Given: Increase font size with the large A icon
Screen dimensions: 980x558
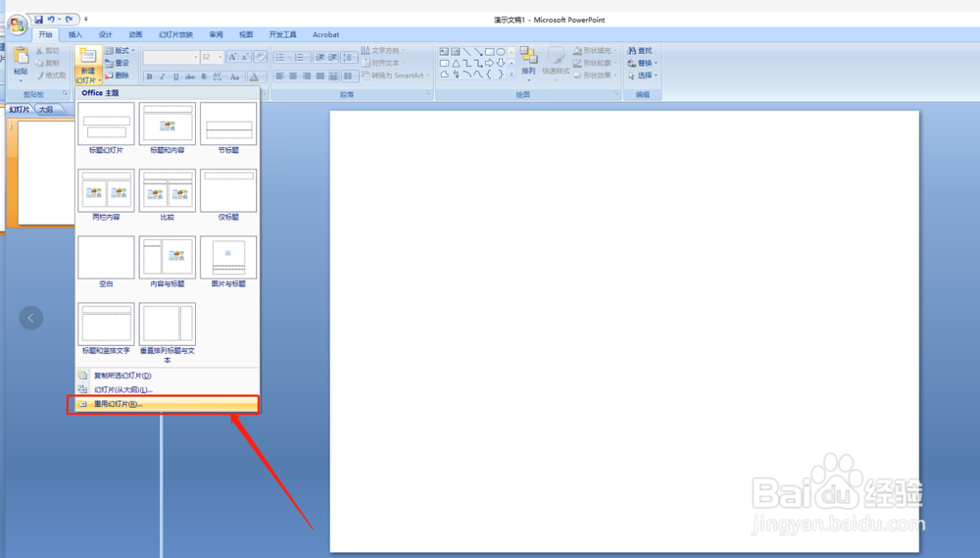Looking at the screenshot, I should coord(232,57).
